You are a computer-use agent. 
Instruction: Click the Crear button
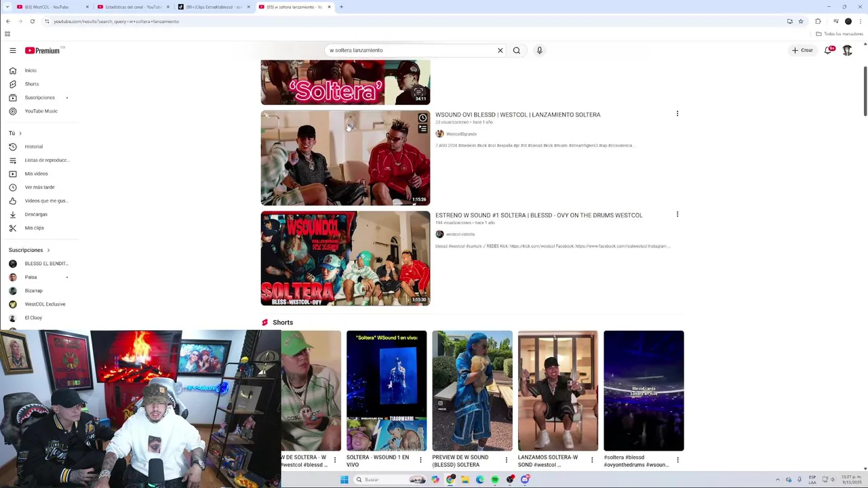pos(802,50)
